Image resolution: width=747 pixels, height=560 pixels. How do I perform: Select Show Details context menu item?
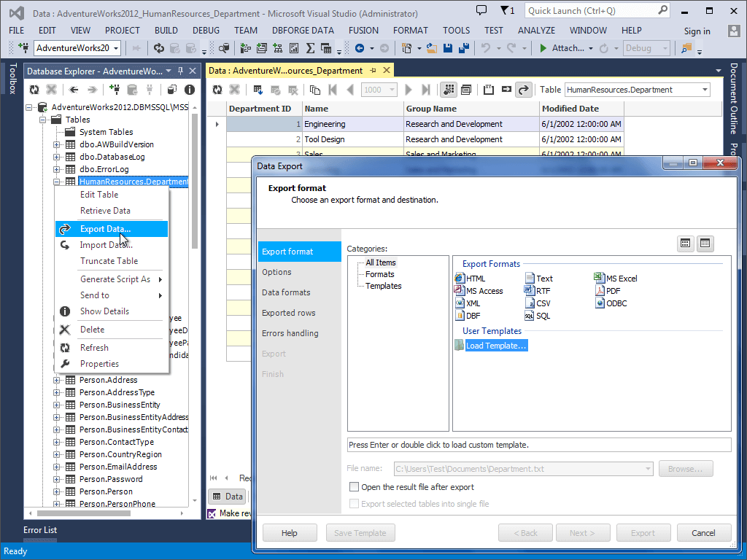tap(112, 311)
